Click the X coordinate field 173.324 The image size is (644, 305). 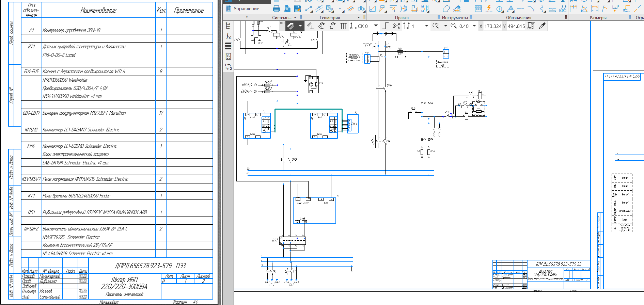coord(493,26)
